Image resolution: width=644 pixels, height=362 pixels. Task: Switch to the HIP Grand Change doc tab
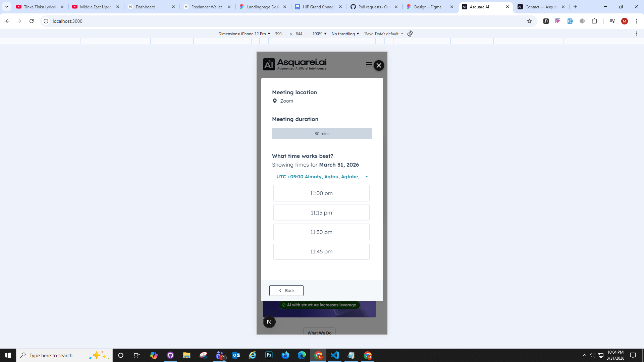318,7
